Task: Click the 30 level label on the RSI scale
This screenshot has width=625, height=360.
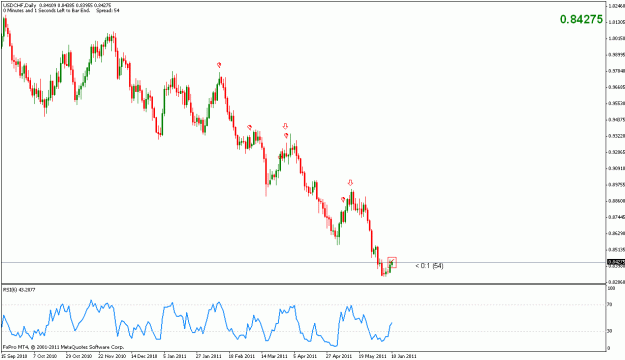Action: coord(609,331)
